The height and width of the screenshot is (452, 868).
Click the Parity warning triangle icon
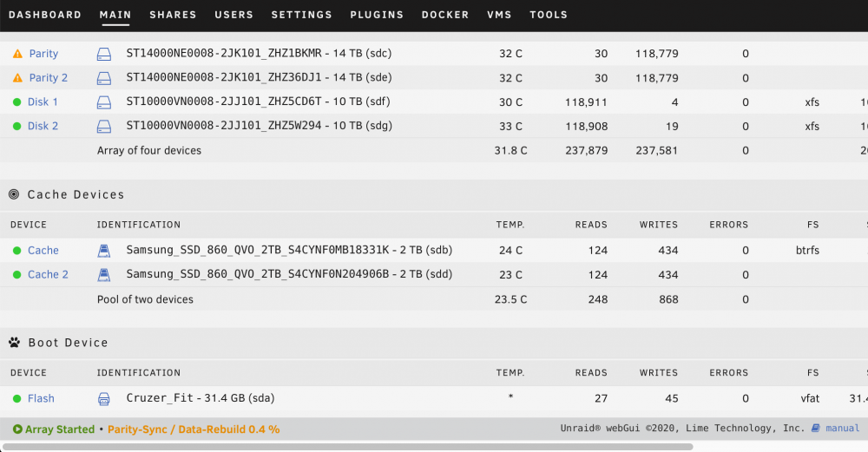click(17, 54)
